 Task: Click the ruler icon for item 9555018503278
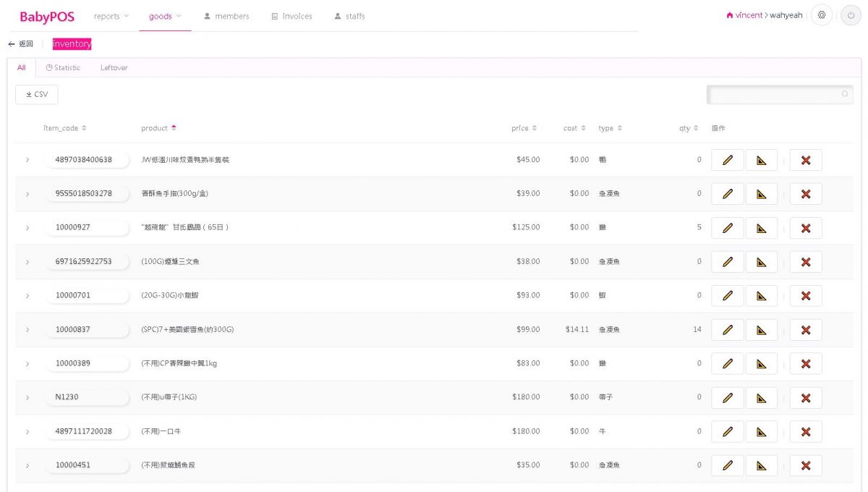pyautogui.click(x=761, y=194)
